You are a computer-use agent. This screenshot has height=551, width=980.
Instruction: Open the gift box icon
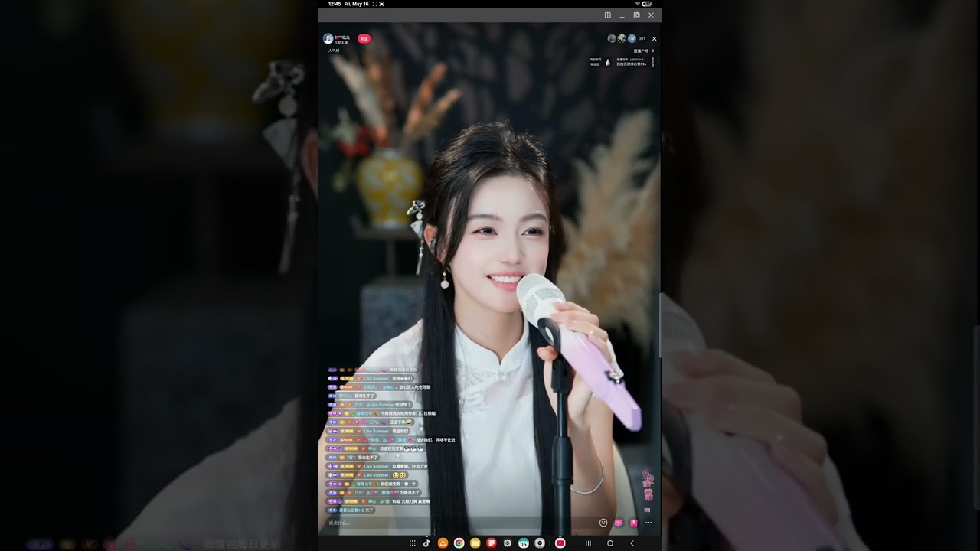coord(633,523)
